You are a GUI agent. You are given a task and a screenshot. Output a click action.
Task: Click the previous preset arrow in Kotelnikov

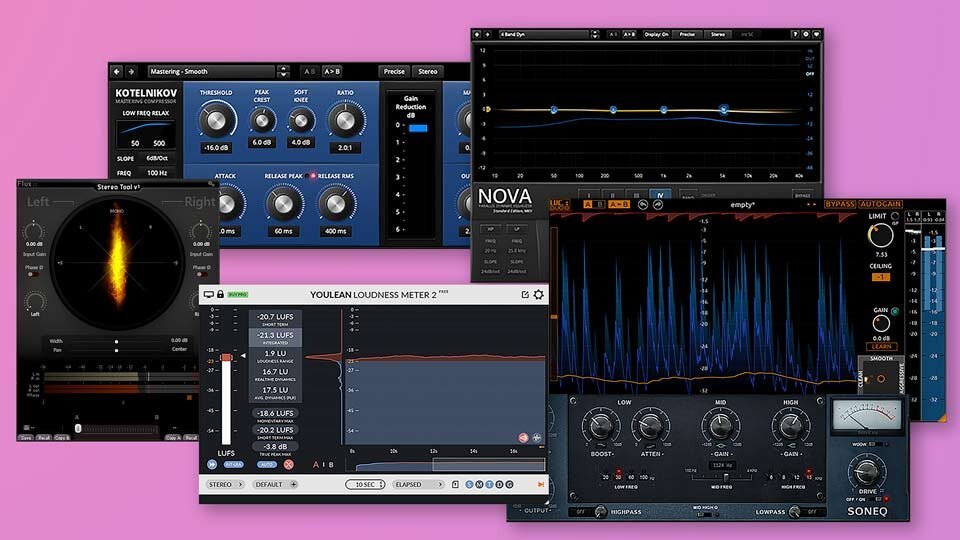pyautogui.click(x=117, y=72)
